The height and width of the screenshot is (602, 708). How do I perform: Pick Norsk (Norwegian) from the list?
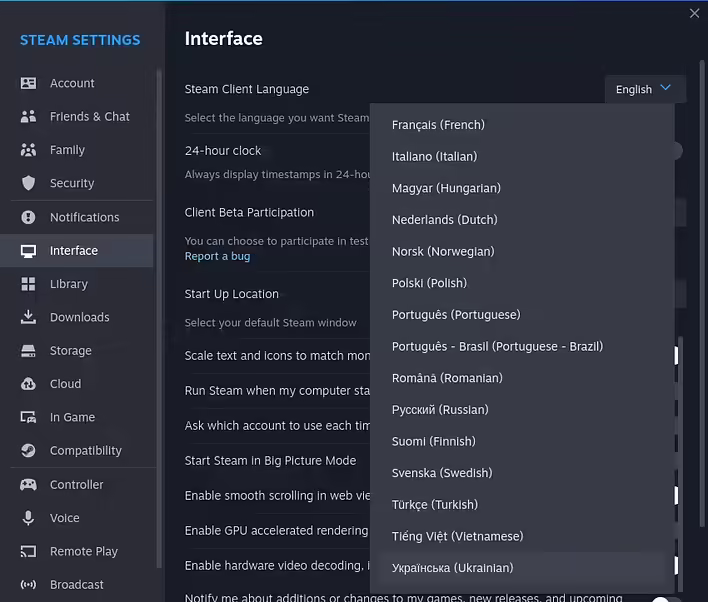522,251
